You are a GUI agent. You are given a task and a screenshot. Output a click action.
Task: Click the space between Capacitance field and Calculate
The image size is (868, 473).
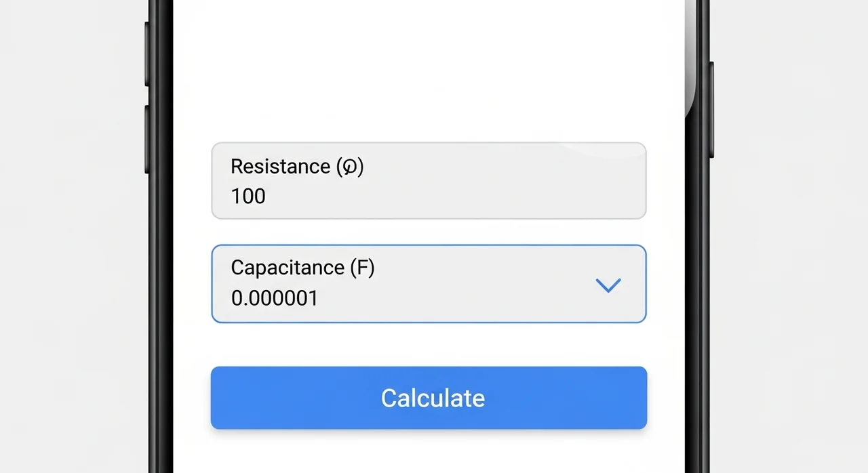click(429, 344)
